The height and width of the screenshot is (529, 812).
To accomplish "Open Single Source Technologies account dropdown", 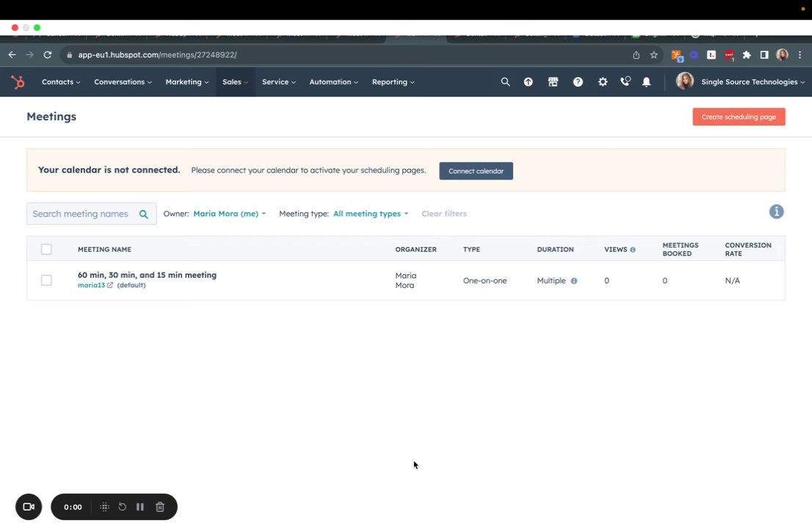I will click(753, 82).
